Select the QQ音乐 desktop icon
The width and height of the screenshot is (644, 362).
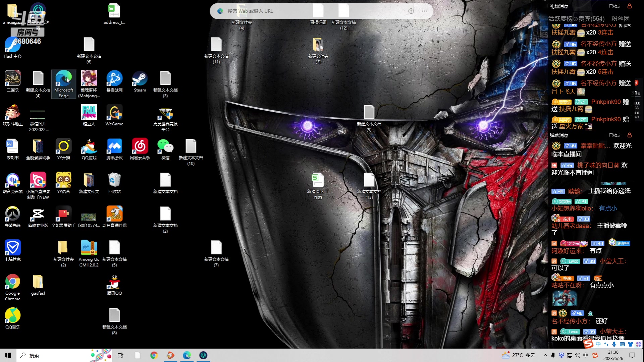(x=13, y=318)
